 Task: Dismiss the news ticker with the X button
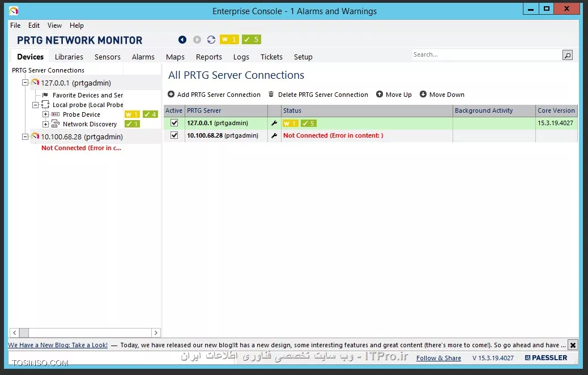point(573,344)
